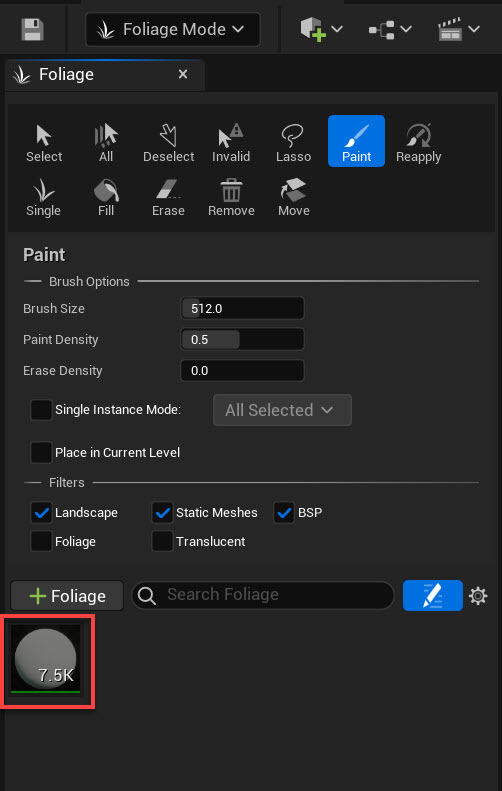The width and height of the screenshot is (502, 791).
Task: Pick the Erase foliage tool
Action: [169, 197]
